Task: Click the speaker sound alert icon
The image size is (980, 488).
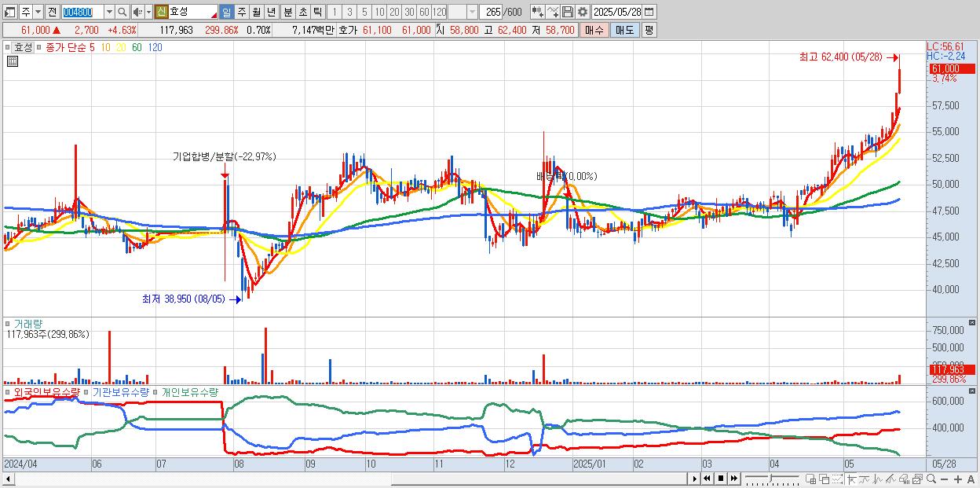Action: (x=137, y=12)
